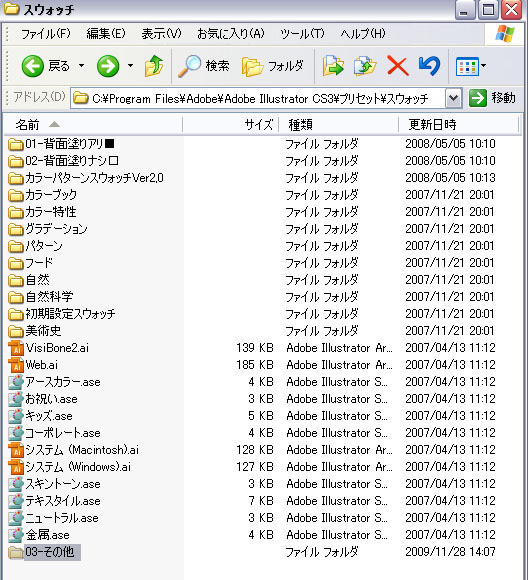Open the 編集(E) menu

point(106,34)
